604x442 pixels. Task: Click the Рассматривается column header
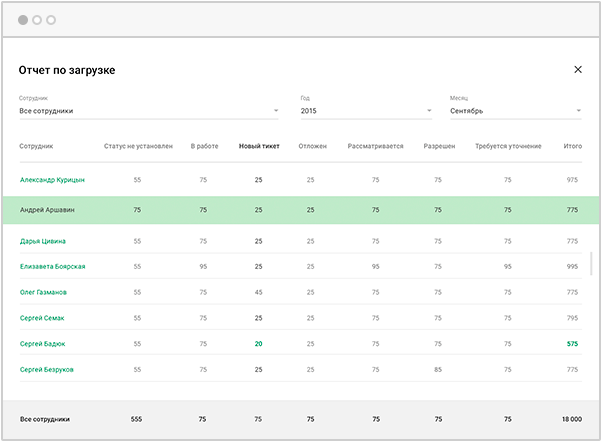tap(375, 146)
